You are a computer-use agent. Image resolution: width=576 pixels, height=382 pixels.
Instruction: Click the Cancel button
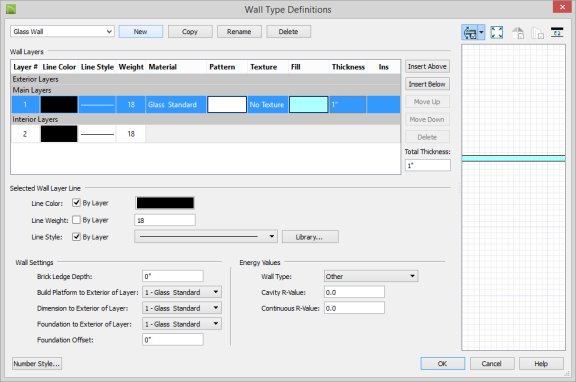(492, 364)
